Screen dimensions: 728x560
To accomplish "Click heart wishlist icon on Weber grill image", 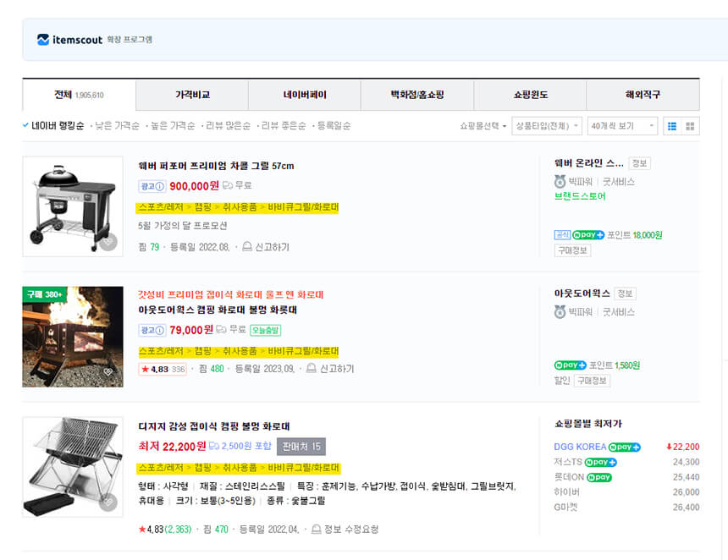I will tap(108, 242).
